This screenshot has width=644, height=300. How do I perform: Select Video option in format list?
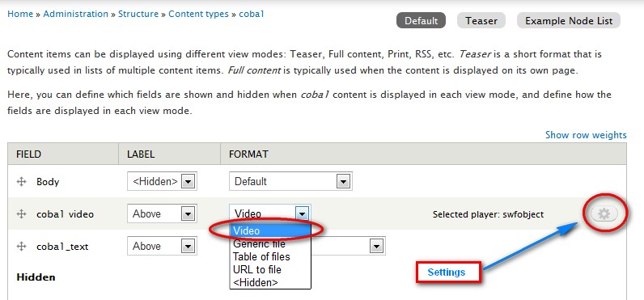(x=270, y=230)
